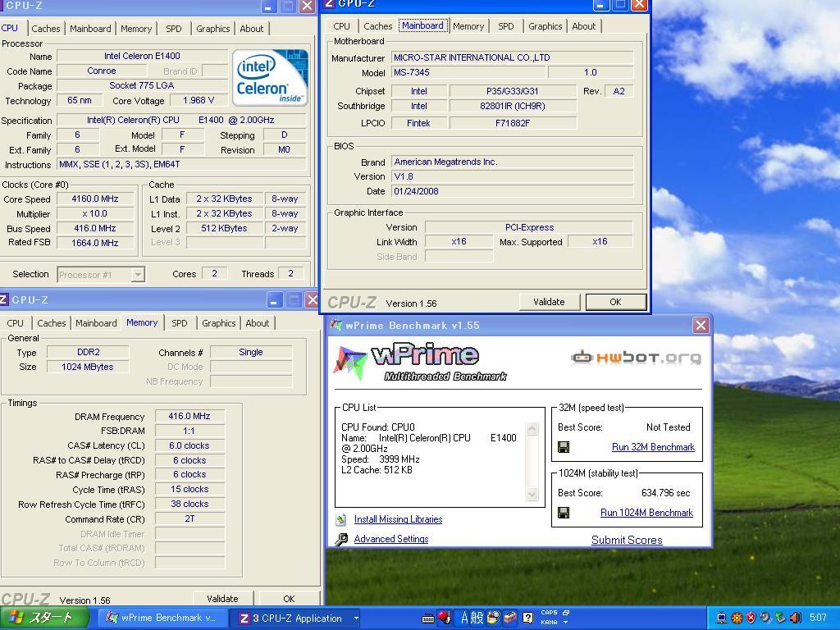Close the wPrime Benchmark window
Viewport: 840px width, 630px height.
point(701,325)
